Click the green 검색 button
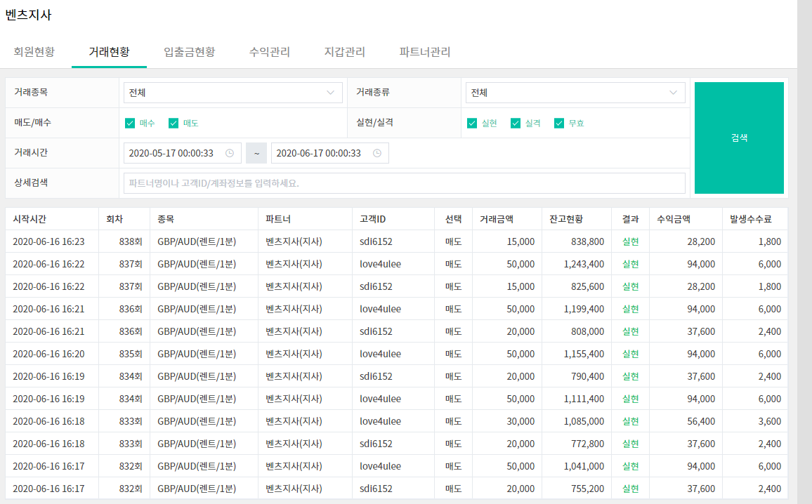 (x=739, y=138)
